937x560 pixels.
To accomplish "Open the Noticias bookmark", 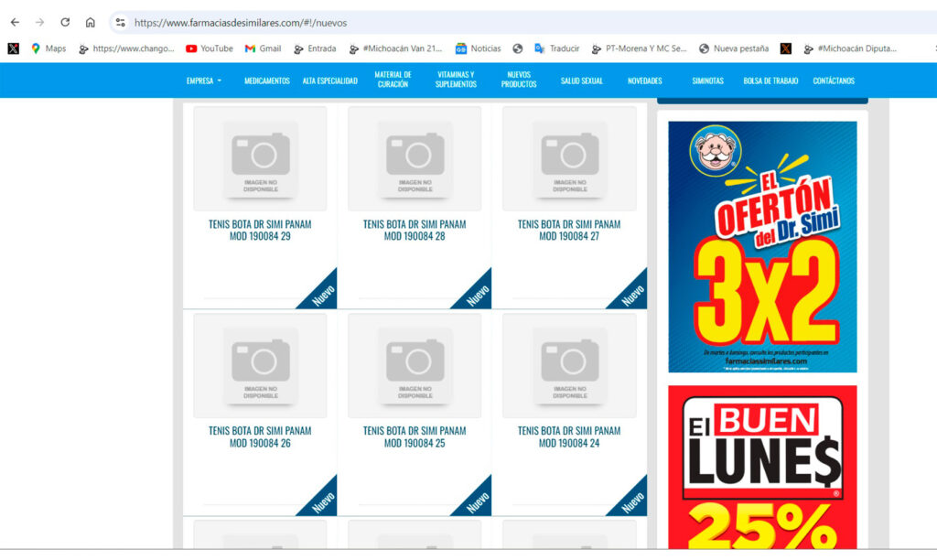I will pos(478,48).
